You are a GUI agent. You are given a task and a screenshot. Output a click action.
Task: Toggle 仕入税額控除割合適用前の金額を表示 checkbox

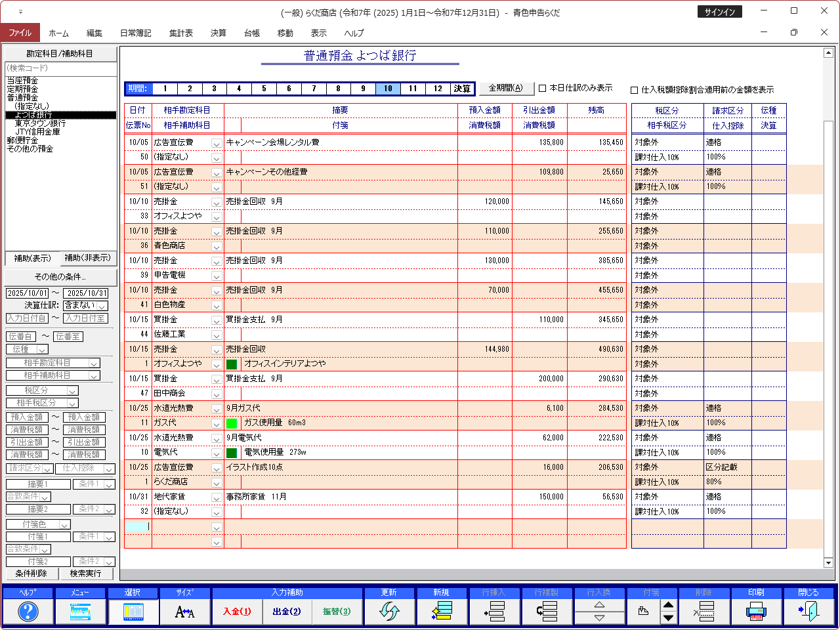coord(635,90)
